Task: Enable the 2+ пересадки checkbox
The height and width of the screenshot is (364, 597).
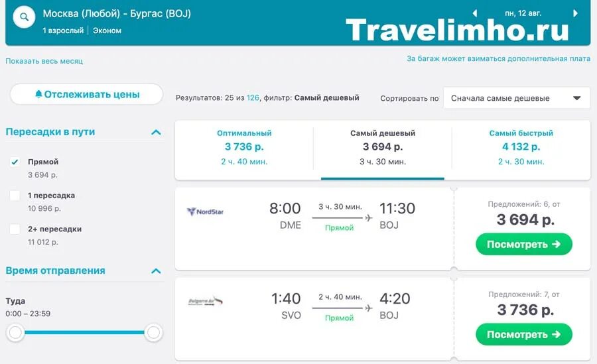Action: click(x=15, y=229)
